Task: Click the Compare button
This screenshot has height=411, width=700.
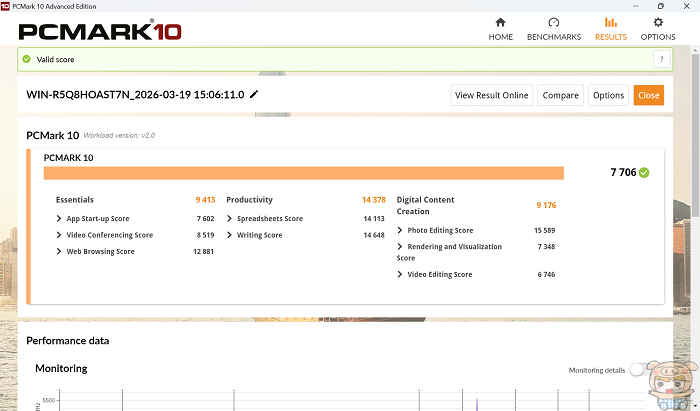Action: (560, 95)
